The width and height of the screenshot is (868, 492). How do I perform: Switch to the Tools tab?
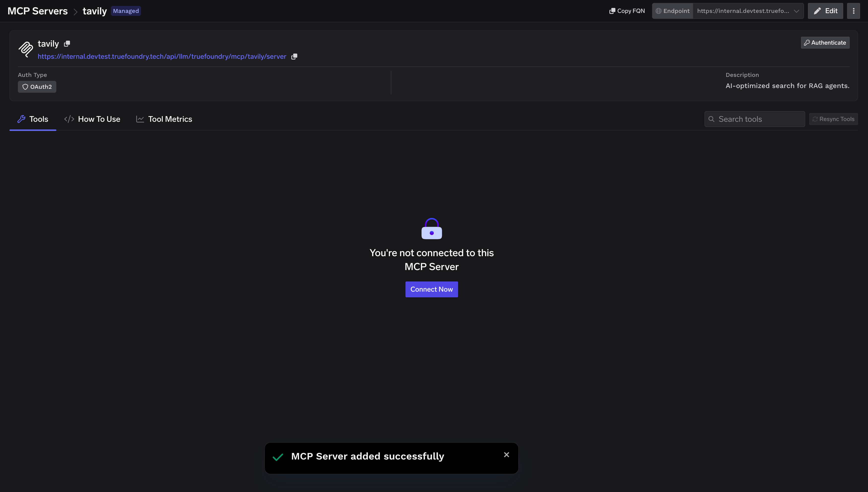pos(33,119)
